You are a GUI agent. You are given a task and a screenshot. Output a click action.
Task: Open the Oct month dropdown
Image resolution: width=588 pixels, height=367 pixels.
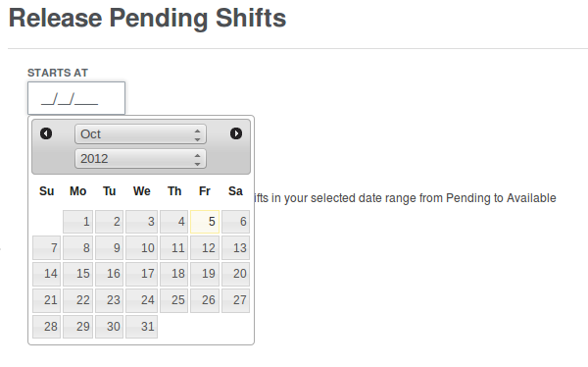tap(140, 134)
